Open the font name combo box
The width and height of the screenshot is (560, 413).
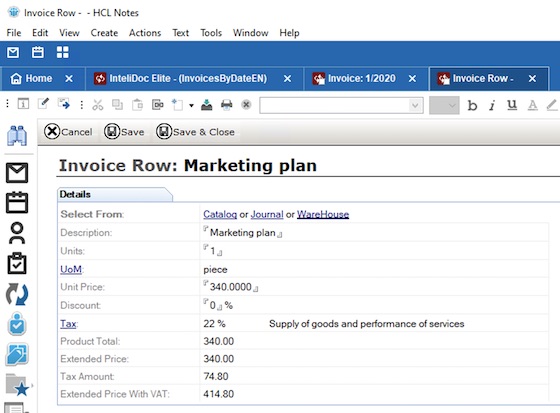point(341,105)
